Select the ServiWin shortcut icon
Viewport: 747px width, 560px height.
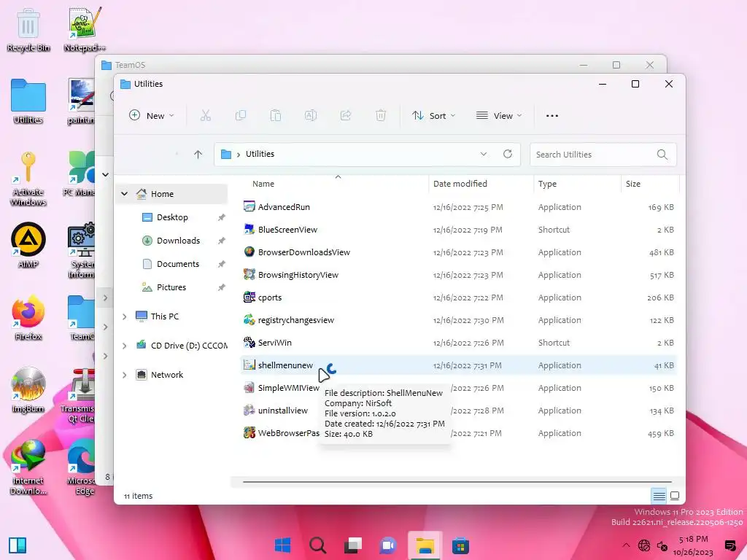point(249,343)
